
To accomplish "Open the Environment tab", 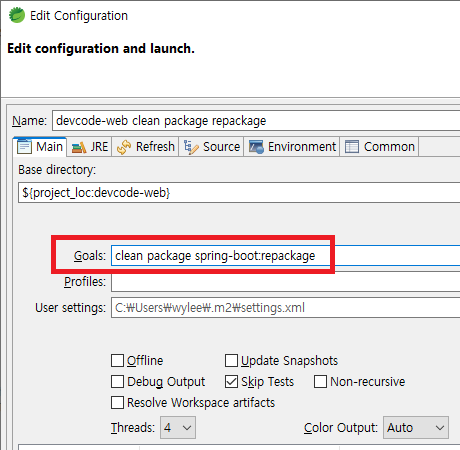I will point(292,147).
